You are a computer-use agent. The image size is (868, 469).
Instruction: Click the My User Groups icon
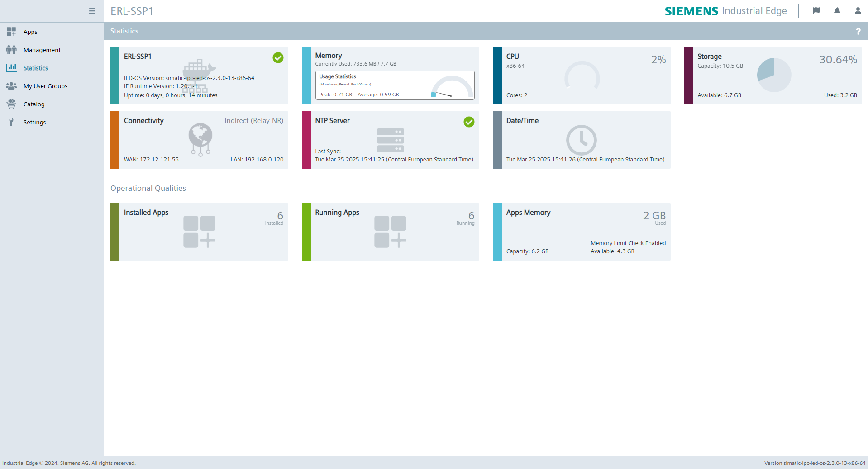pos(11,86)
